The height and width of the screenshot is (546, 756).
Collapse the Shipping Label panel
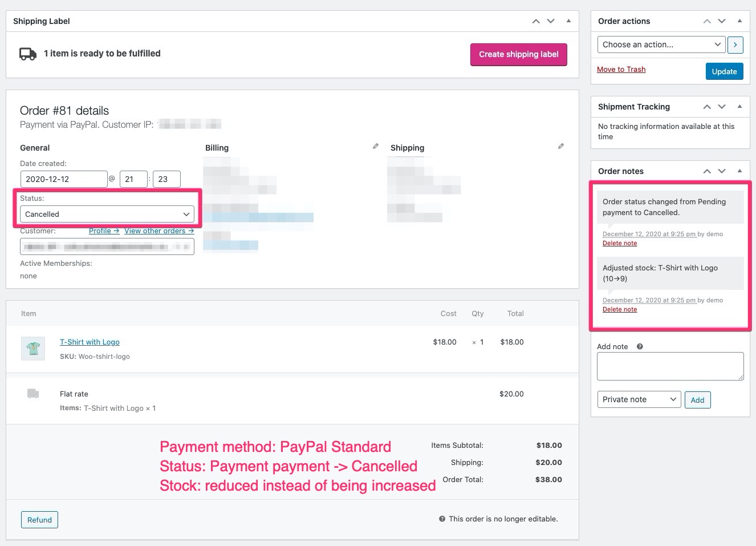pos(568,21)
